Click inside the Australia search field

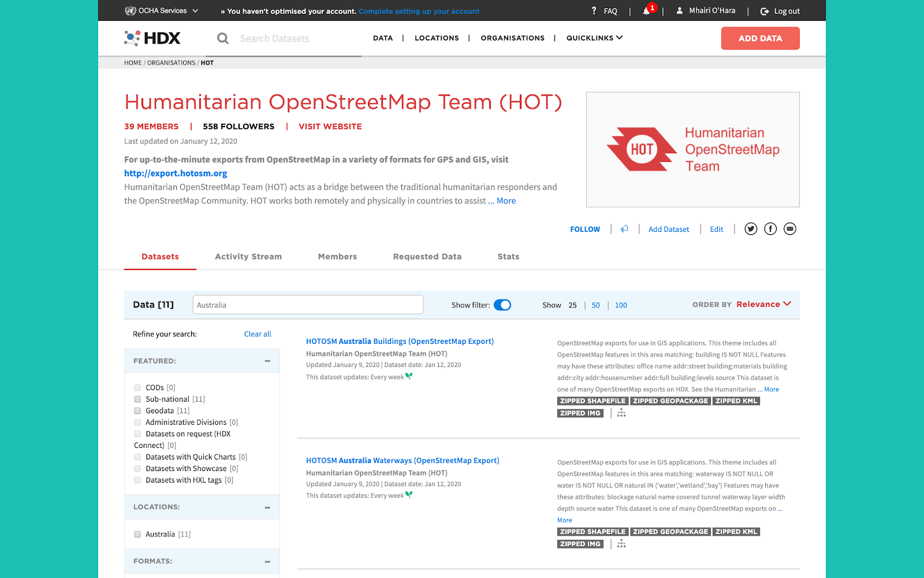point(308,305)
